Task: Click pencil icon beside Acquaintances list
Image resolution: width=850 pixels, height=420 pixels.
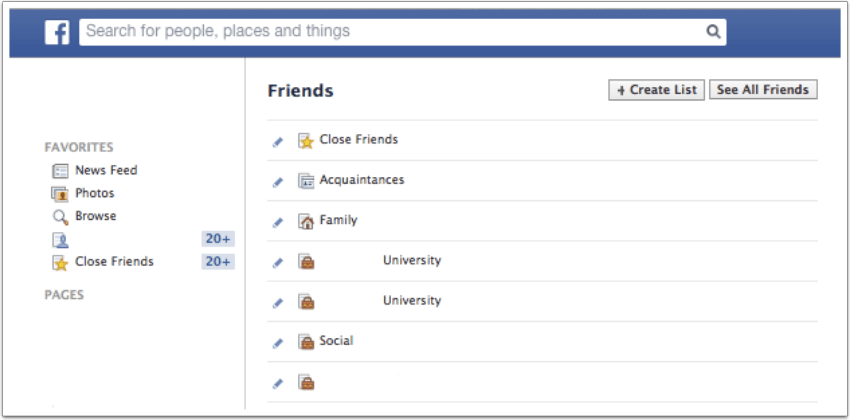Action: [x=278, y=182]
